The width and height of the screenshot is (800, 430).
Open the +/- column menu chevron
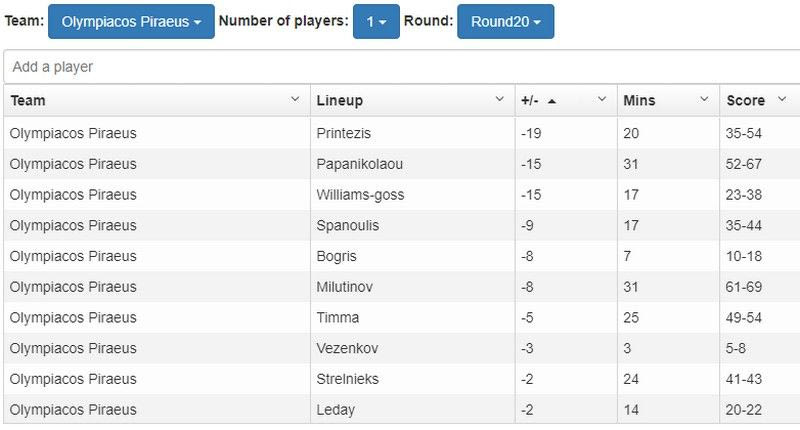[602, 100]
